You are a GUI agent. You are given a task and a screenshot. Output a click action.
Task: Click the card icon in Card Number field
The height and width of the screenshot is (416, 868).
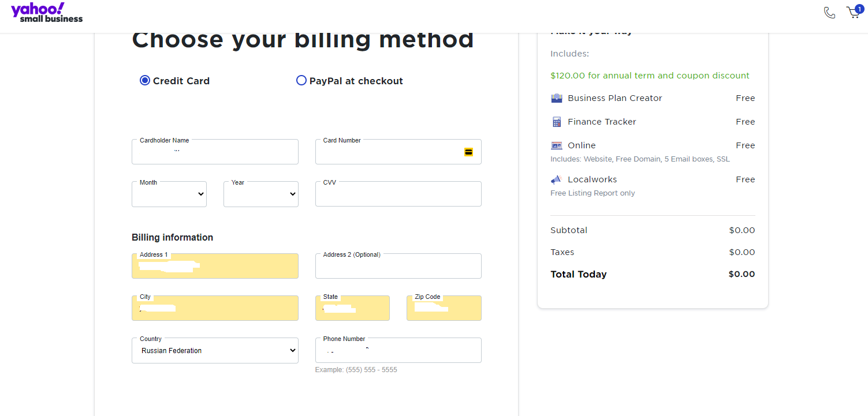pyautogui.click(x=468, y=152)
